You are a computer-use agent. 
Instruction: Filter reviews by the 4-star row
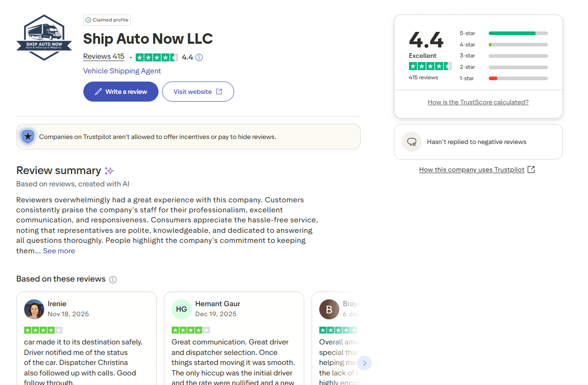(x=503, y=45)
